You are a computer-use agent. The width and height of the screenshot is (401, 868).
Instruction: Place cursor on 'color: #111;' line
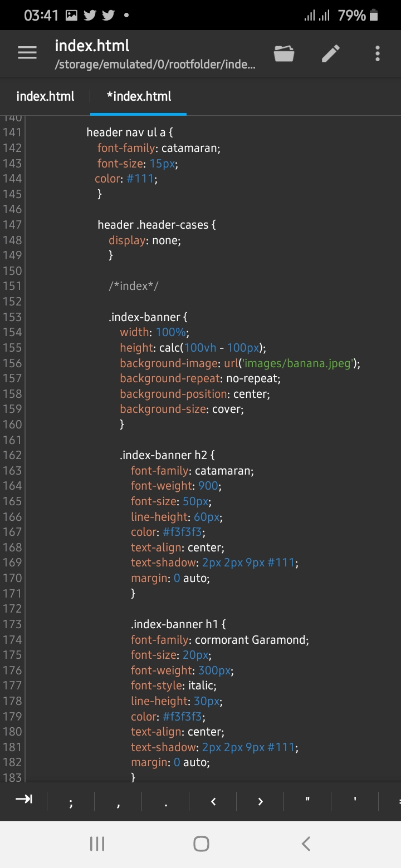point(126,179)
